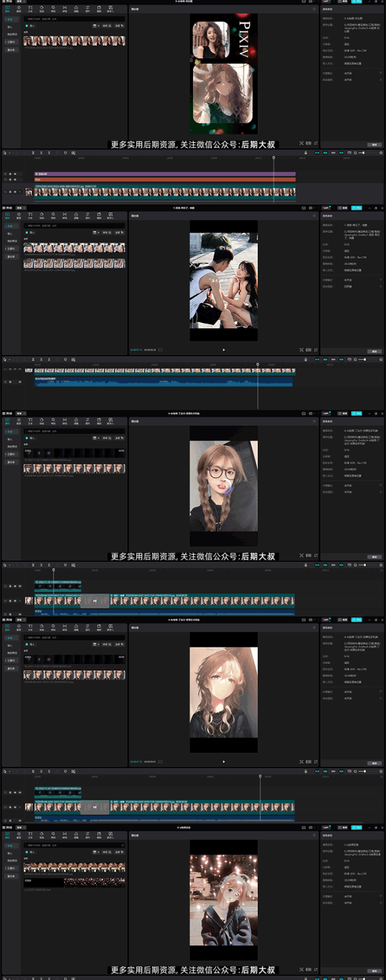This screenshot has height=980, width=386.
Task: Click Redo in the glasses girl project's timeline toolbar
Action: pyautogui.click(x=25, y=565)
